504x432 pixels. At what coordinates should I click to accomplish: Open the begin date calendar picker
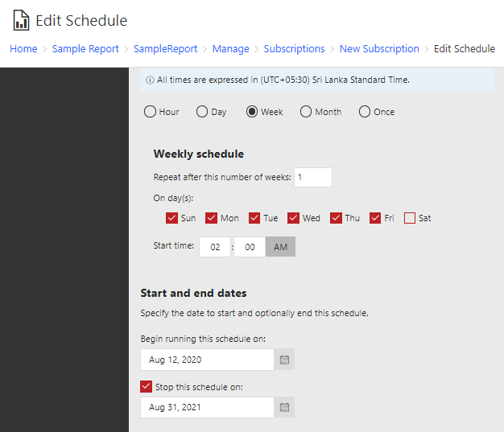284,360
